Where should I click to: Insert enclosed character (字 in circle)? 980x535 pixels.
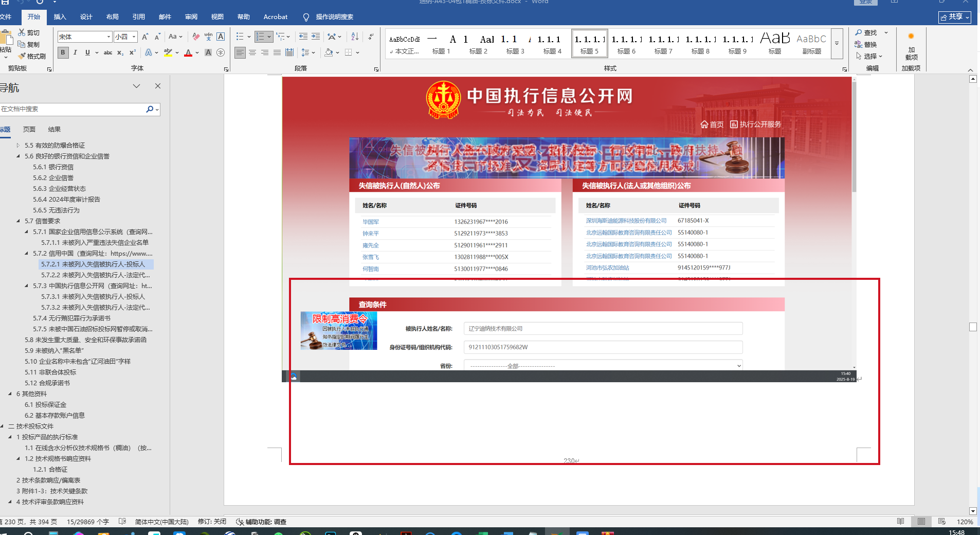coord(221,52)
